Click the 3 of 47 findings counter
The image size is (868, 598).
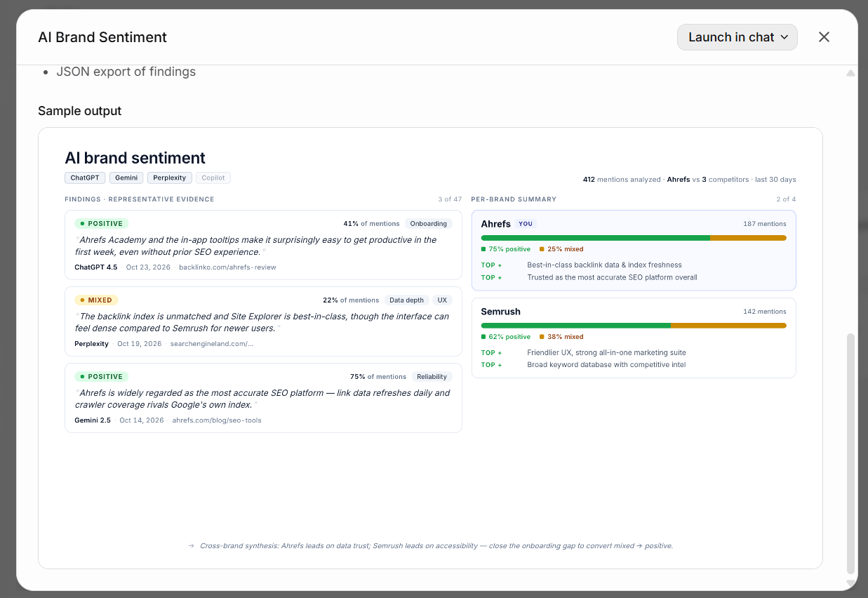pos(450,199)
